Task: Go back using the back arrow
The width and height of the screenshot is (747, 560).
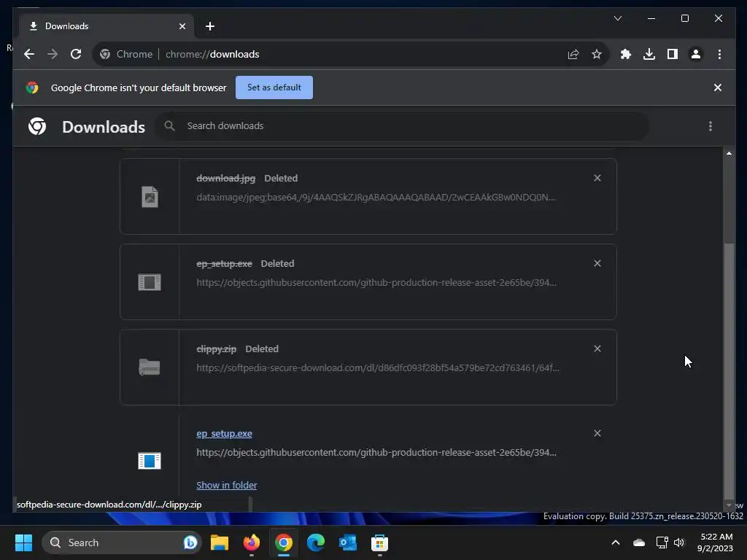Action: [x=29, y=54]
